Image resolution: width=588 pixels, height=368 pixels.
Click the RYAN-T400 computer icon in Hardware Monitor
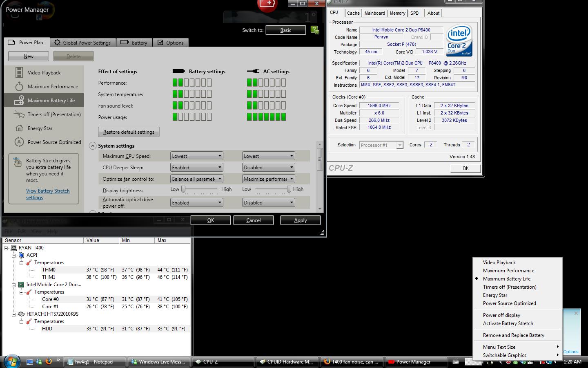tap(14, 248)
